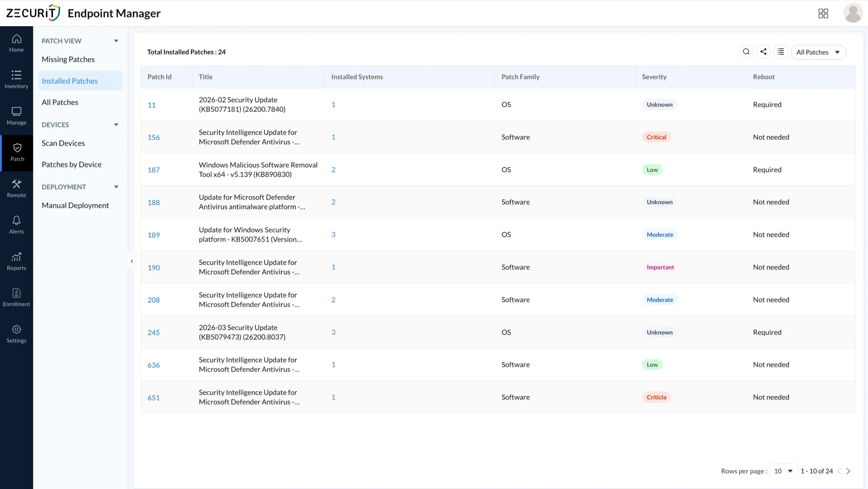Collapse the DEVICES section
The height and width of the screenshot is (489, 868).
[x=116, y=125]
